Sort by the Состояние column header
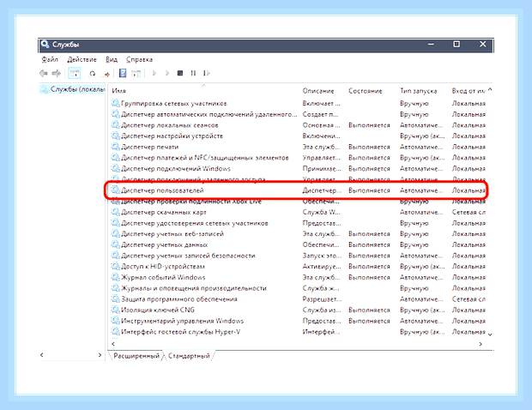Screen dimensions: 532x410 tap(366, 91)
